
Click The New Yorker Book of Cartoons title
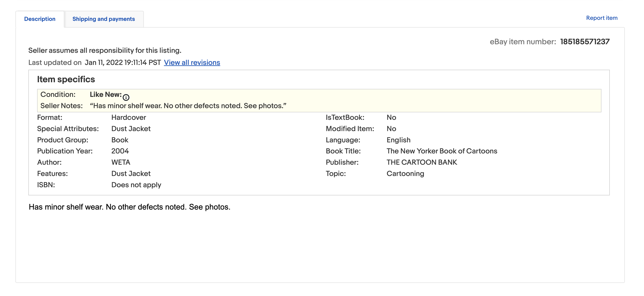(x=442, y=151)
